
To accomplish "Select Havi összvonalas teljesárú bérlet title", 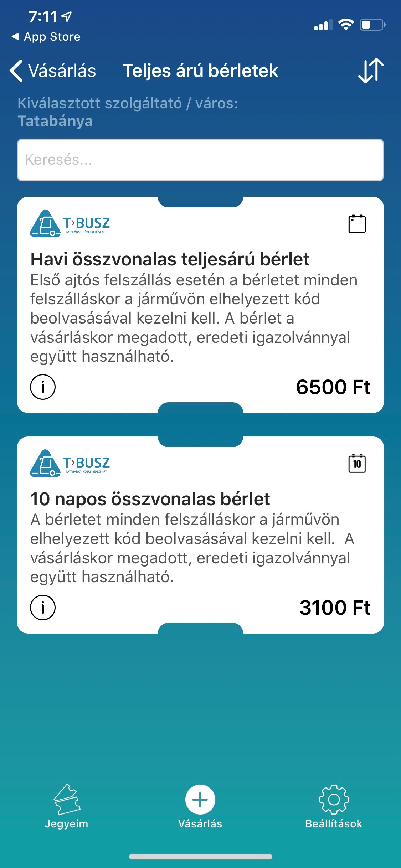I will pyautogui.click(x=170, y=259).
